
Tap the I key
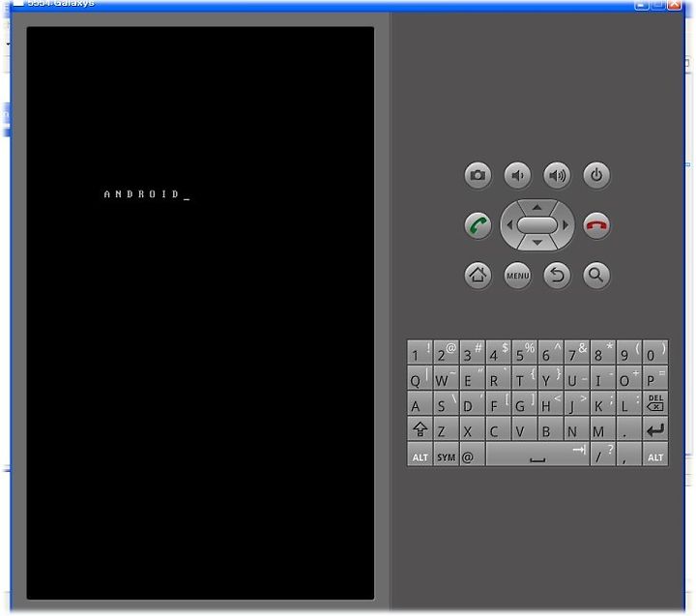click(x=603, y=377)
